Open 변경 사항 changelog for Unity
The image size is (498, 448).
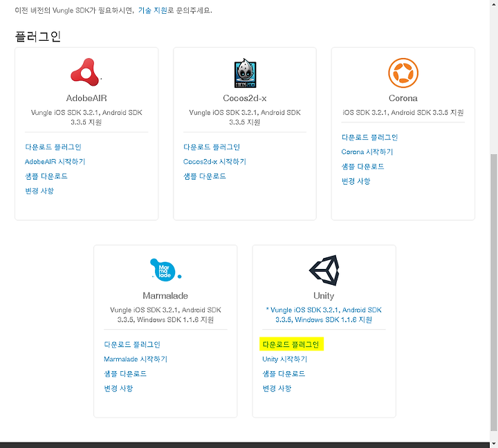pos(277,389)
